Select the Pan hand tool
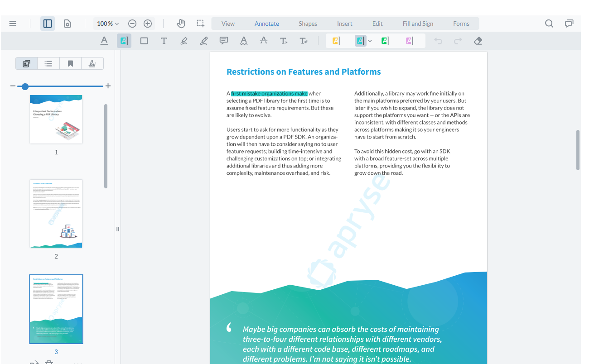594x364 pixels. click(x=181, y=24)
